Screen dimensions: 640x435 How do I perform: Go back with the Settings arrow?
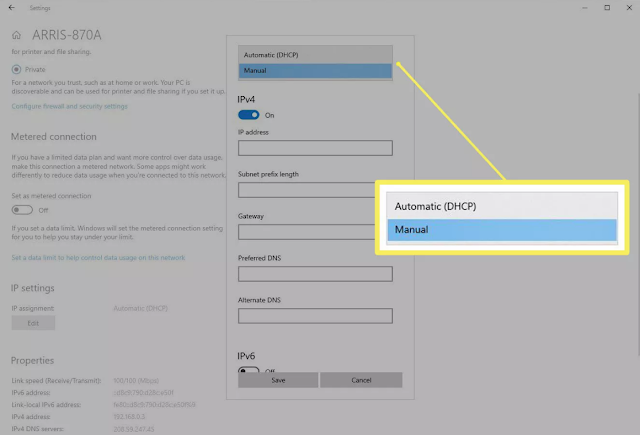point(11,8)
